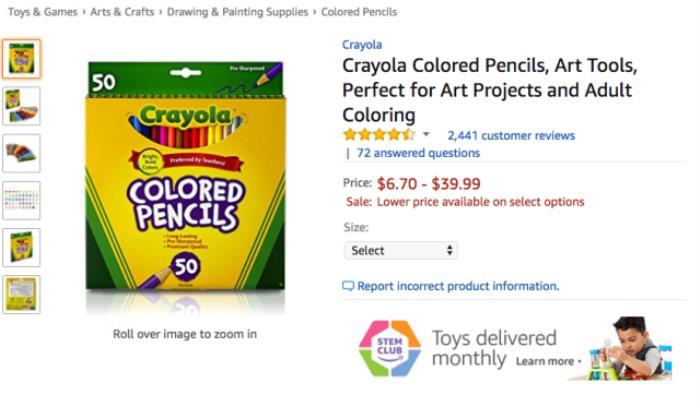Click the report incorrect info speech bubble icon
The width and height of the screenshot is (700, 406).
coord(348,286)
